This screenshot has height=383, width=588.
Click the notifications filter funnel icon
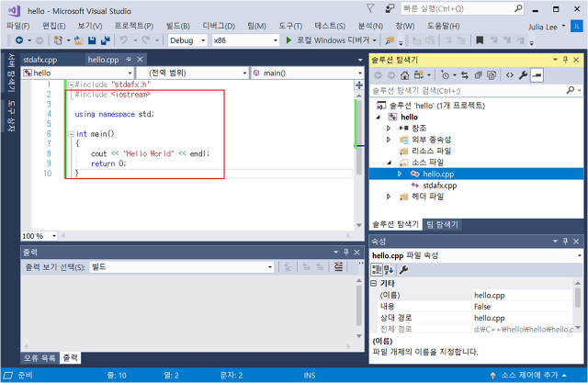[370, 8]
